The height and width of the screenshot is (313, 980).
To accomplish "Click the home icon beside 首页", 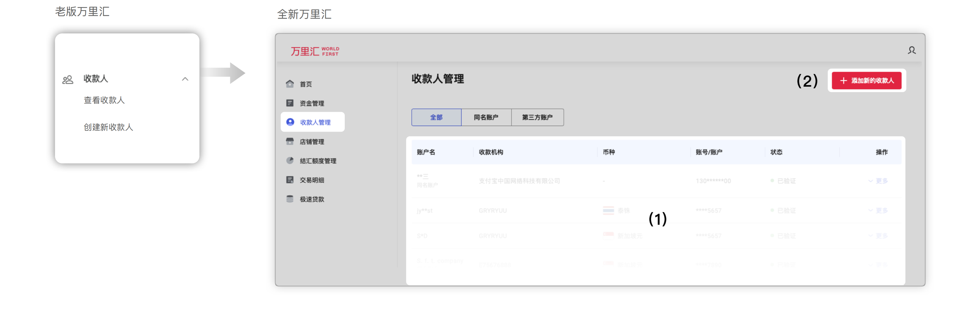I will pyautogui.click(x=289, y=84).
